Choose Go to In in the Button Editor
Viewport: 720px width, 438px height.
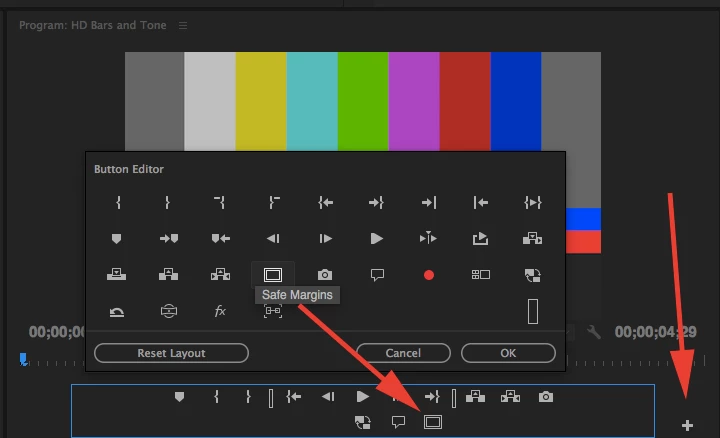point(325,202)
